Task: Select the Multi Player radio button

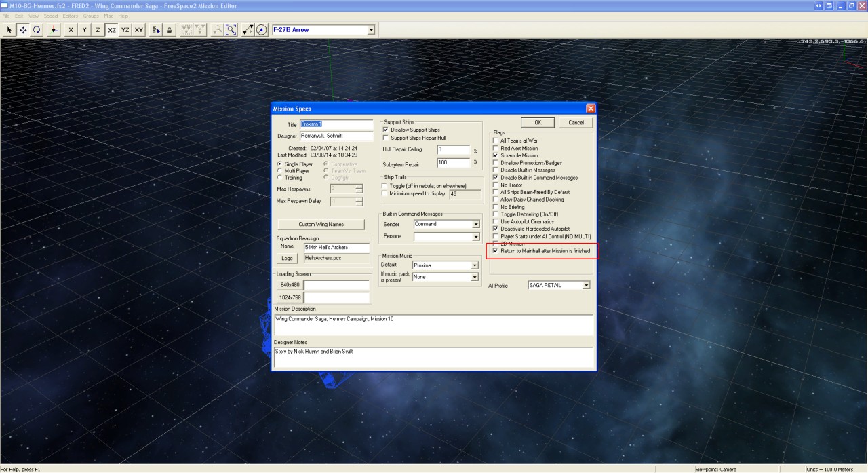Action: point(280,171)
